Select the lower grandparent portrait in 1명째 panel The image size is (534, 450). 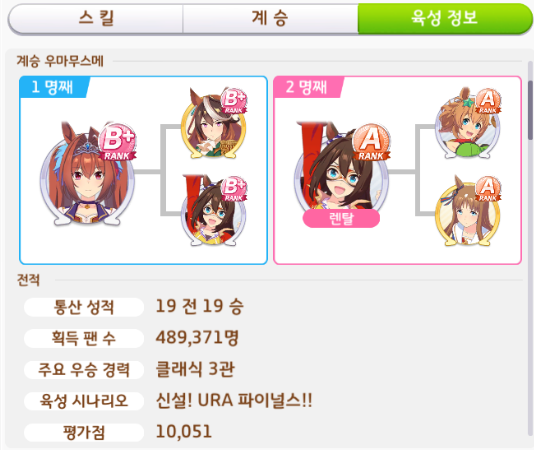click(x=214, y=211)
